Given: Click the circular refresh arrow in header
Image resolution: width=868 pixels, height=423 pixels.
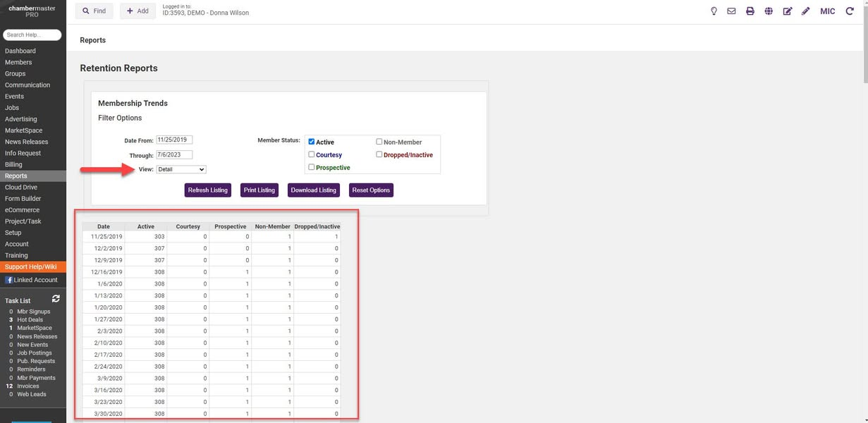Looking at the screenshot, I should coord(850,11).
